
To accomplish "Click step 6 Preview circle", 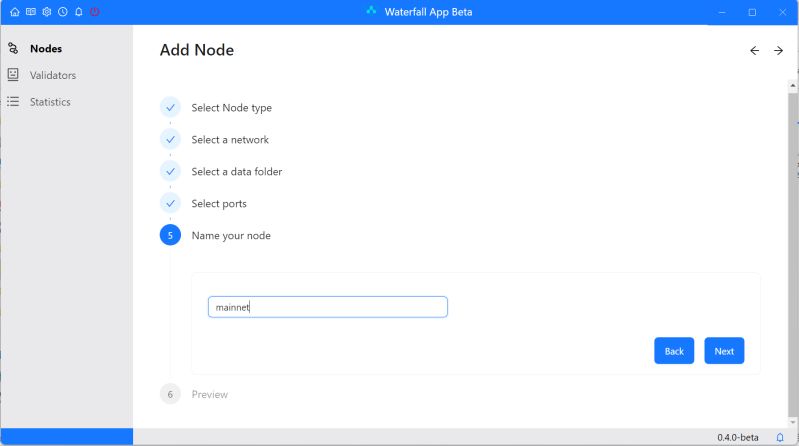I will click(170, 394).
